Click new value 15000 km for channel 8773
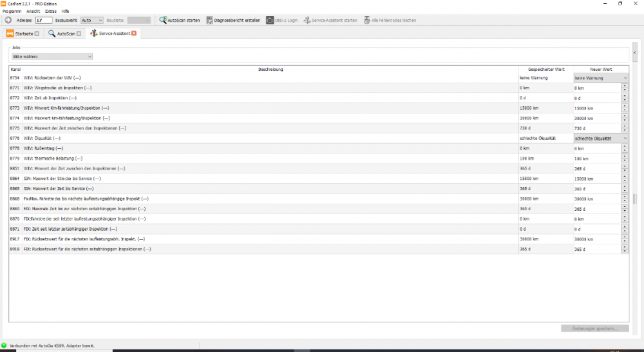The width and height of the screenshot is (644, 352). point(597,108)
